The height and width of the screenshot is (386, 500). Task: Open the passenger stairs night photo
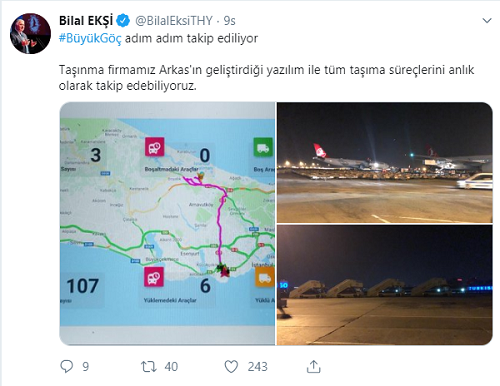(x=385, y=285)
